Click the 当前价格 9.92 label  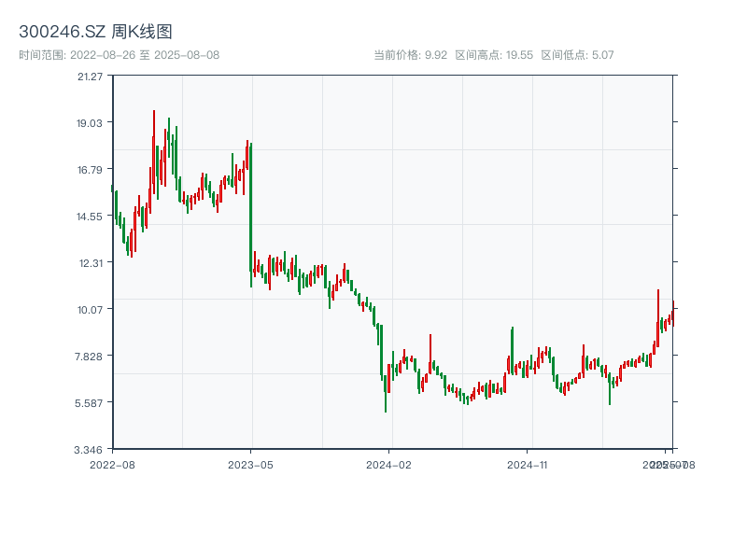pyautogui.click(x=411, y=55)
